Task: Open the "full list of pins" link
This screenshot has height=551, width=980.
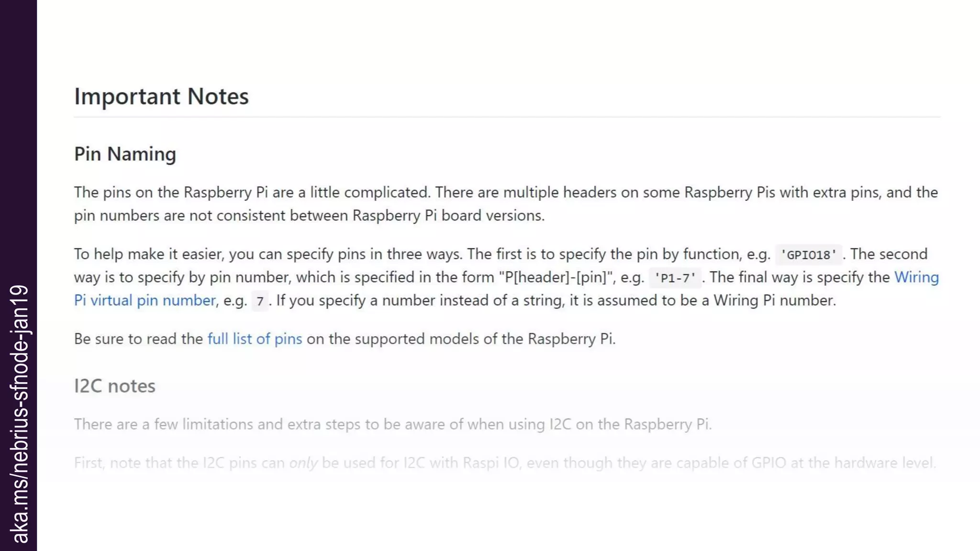Action: tap(255, 339)
